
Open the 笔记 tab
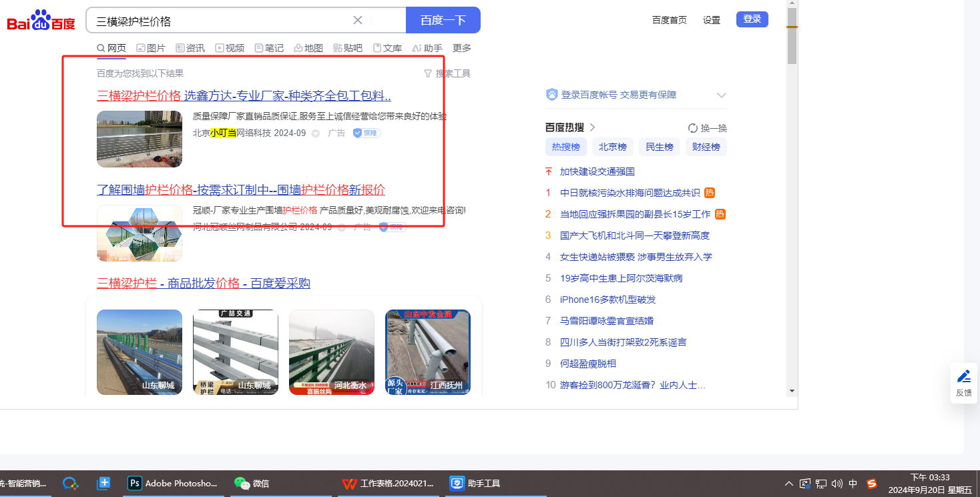point(269,48)
